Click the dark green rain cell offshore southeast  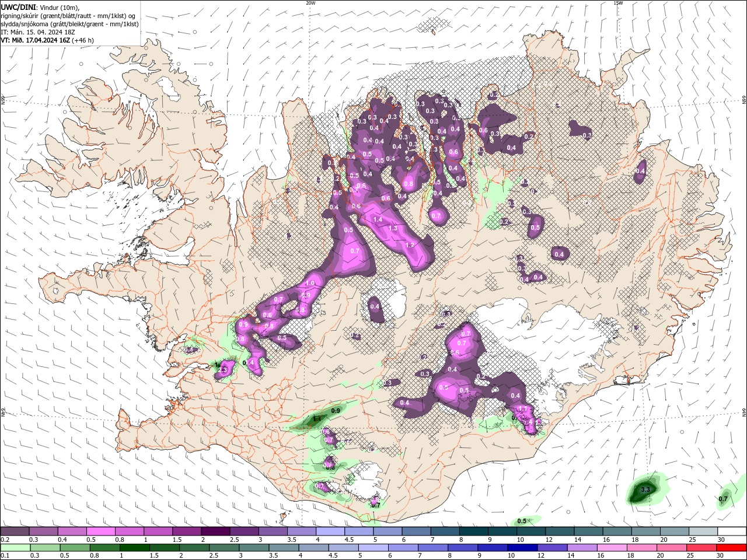pyautogui.click(x=643, y=491)
